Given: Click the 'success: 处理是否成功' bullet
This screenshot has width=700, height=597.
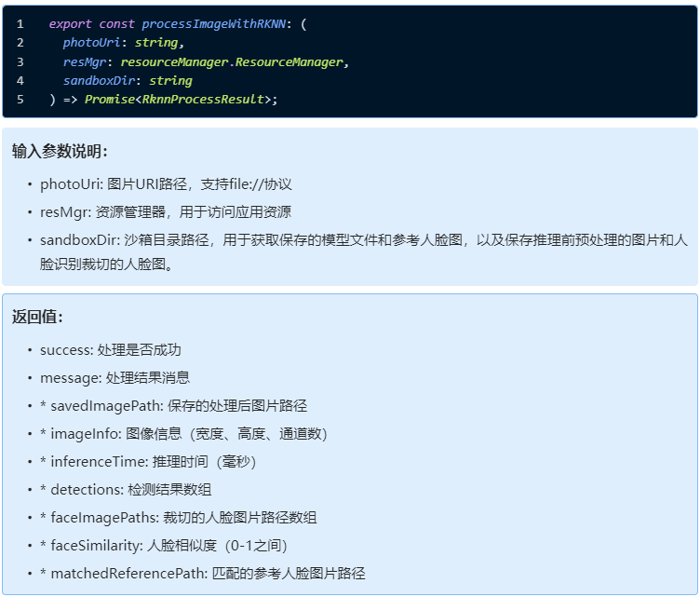Looking at the screenshot, I should 111,349.
